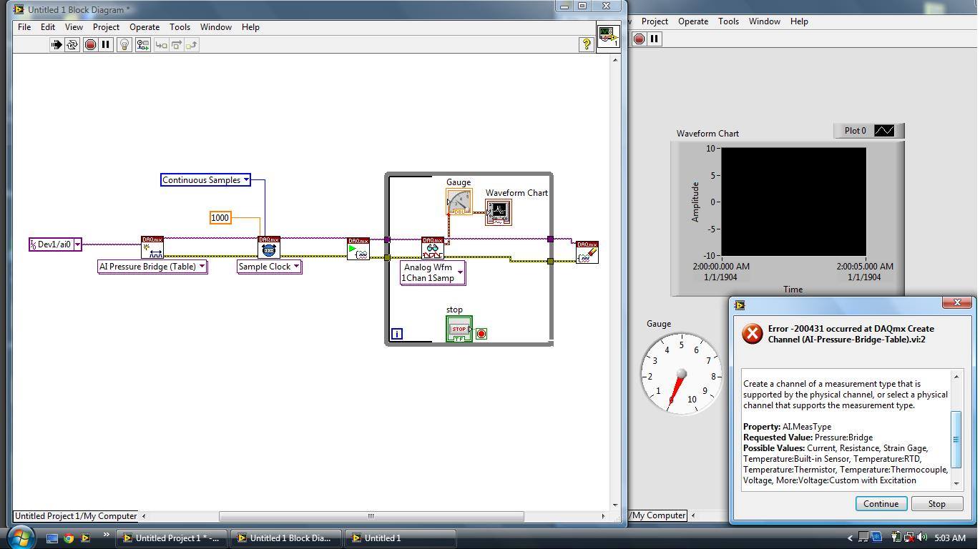Image resolution: width=980 pixels, height=549 pixels.
Task: Click Abort Execution in the front panel window
Action: coord(639,39)
